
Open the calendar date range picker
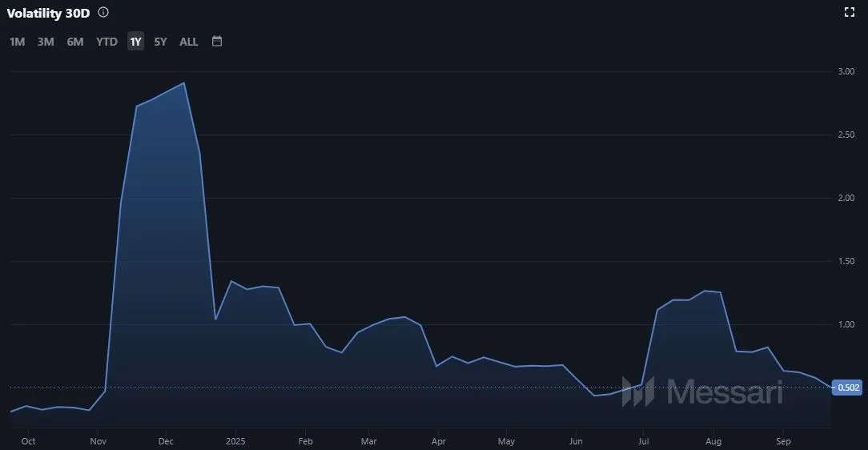click(x=217, y=41)
